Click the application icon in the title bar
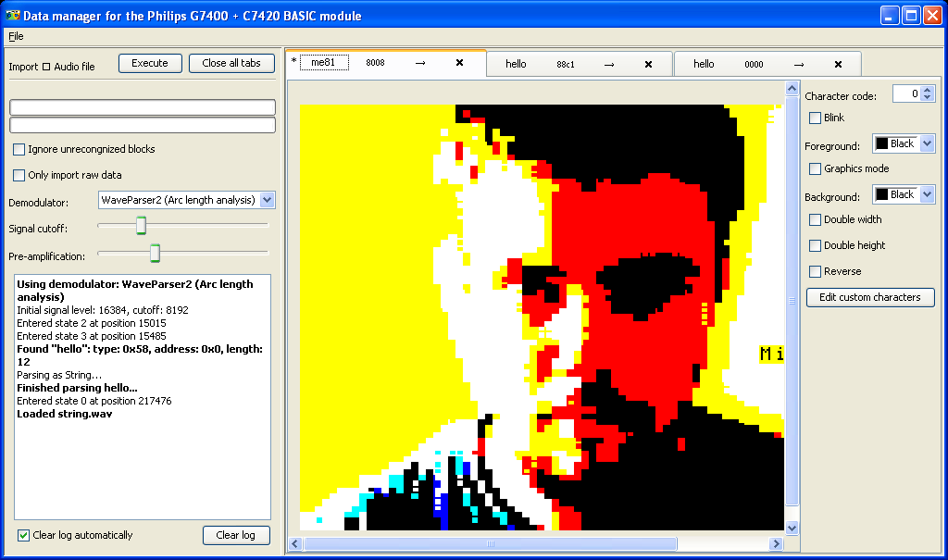 (x=13, y=15)
